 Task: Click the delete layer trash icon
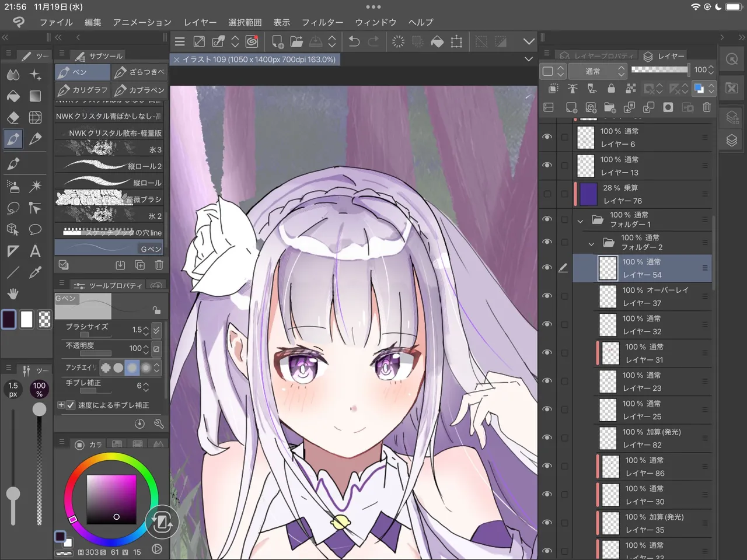coord(707,107)
